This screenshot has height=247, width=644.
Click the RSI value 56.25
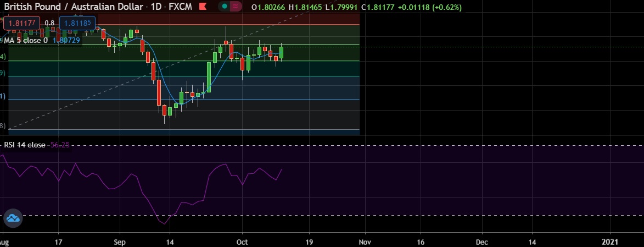point(60,145)
